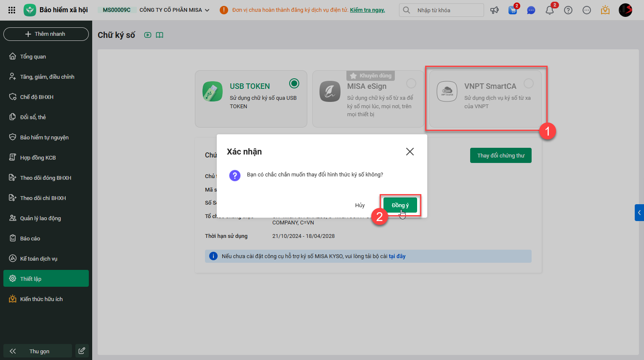Open the apps grid launcher icon
The width and height of the screenshot is (644, 360).
click(x=12, y=10)
